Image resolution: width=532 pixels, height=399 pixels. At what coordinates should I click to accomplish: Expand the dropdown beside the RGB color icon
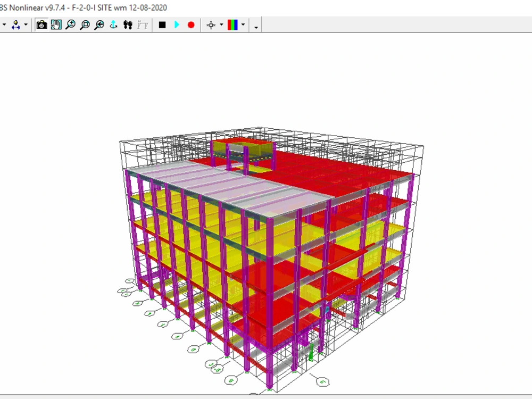click(243, 24)
